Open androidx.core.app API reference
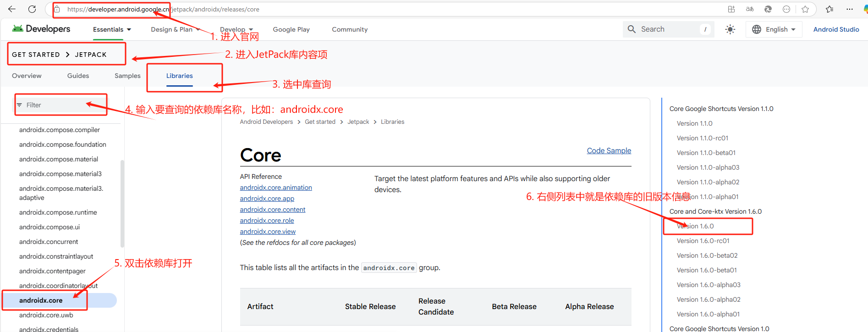Image resolution: width=868 pixels, height=332 pixels. click(267, 199)
